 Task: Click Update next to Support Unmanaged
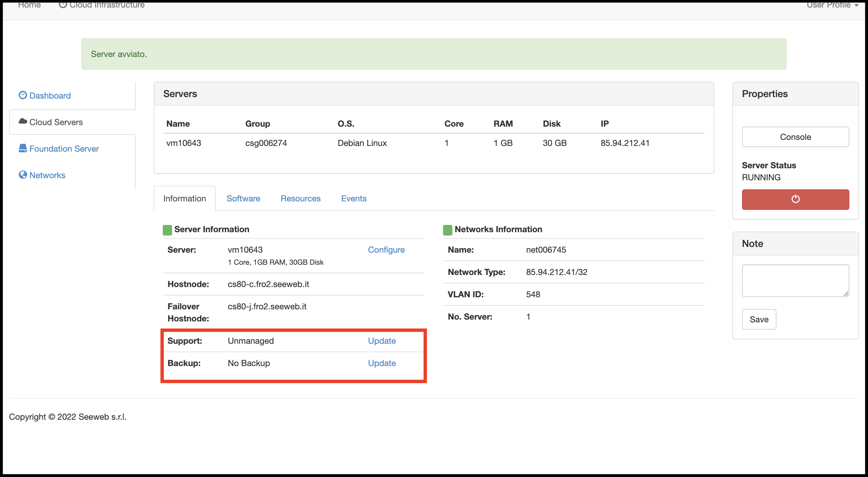pyautogui.click(x=382, y=341)
